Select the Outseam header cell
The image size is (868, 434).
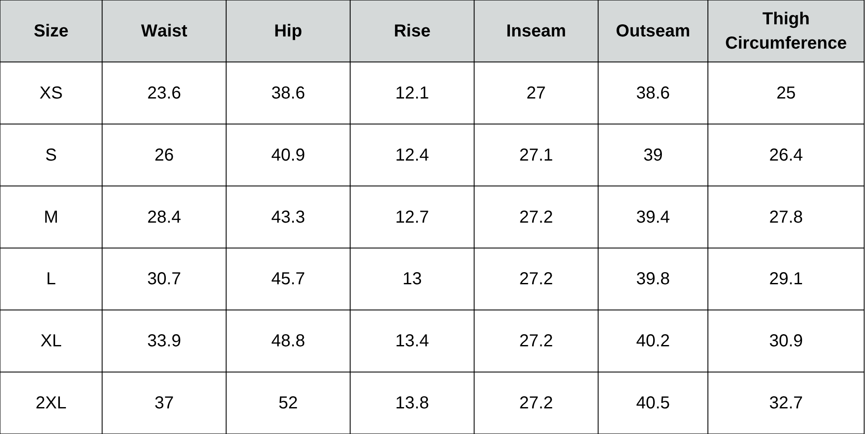[x=653, y=31]
